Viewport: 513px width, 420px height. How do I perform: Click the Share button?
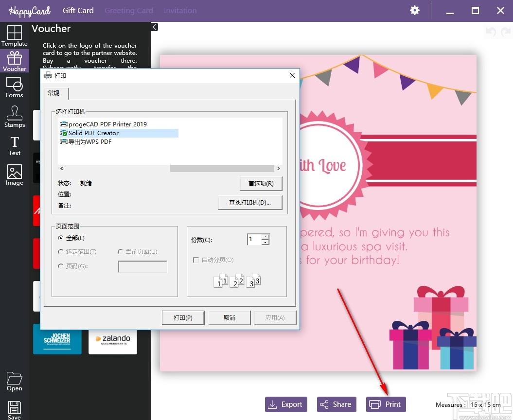pos(336,404)
